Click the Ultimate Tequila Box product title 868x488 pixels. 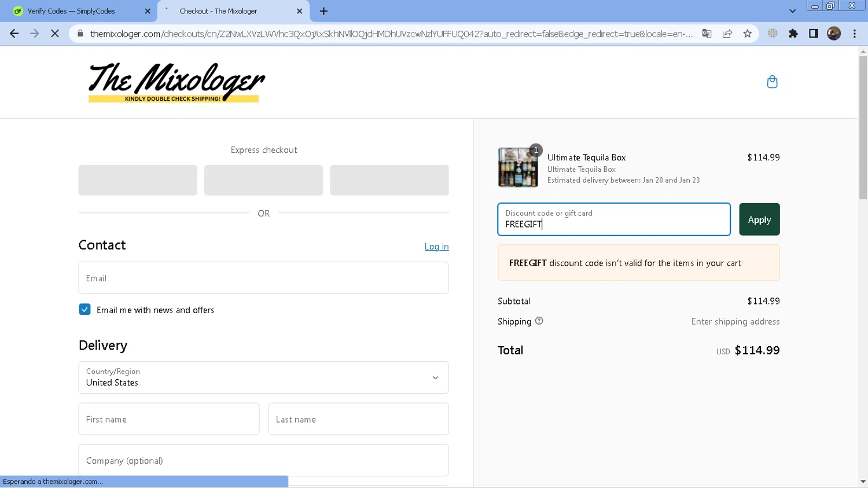tap(586, 157)
